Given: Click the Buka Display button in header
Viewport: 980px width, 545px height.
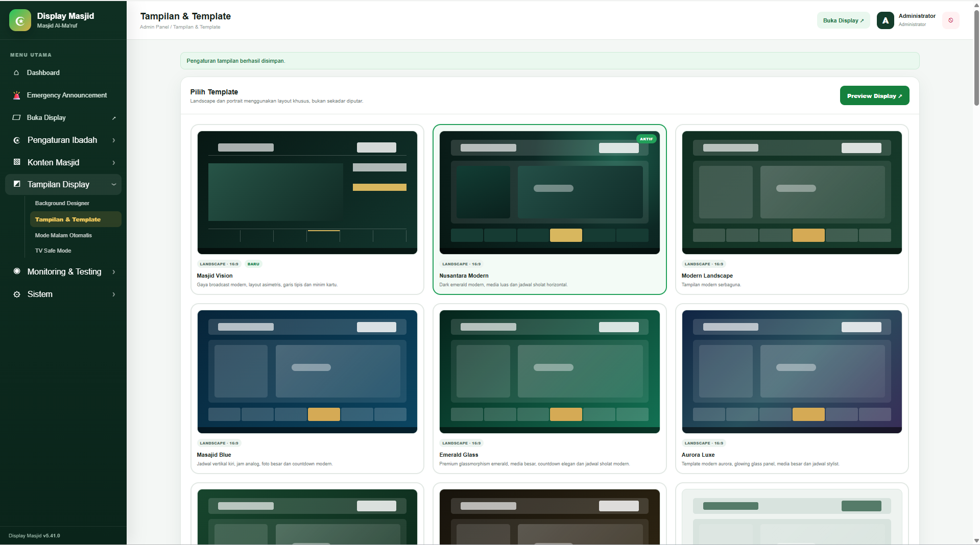Looking at the screenshot, I should point(843,20).
